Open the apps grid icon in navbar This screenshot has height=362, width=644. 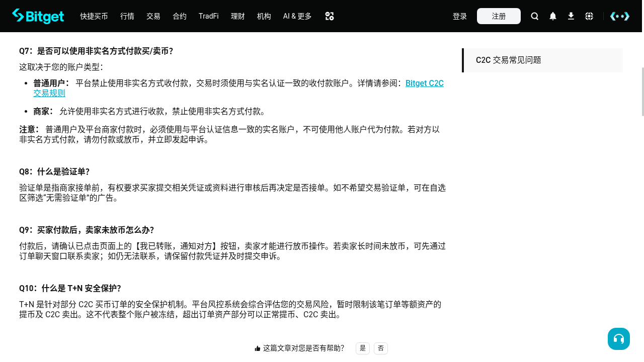click(330, 16)
